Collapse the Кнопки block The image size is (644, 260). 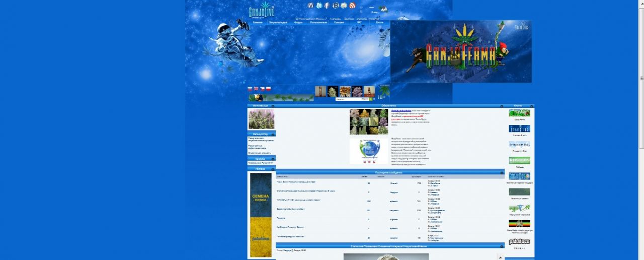(531, 106)
